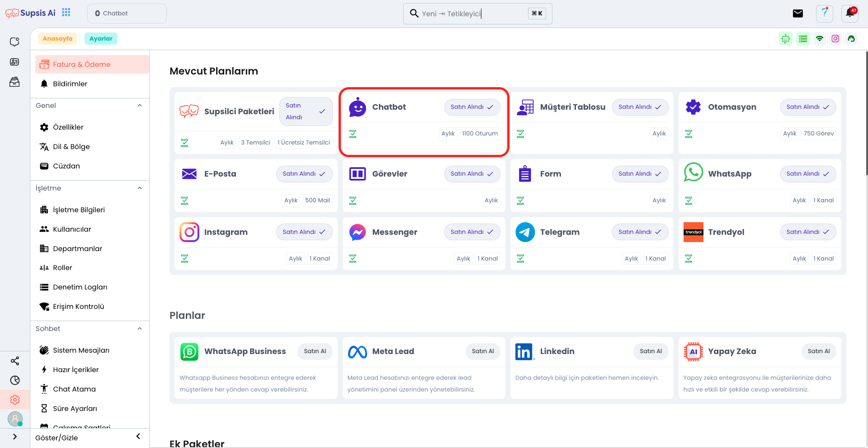Focus the search input field
This screenshot has width=868, height=448.
tap(477, 14)
